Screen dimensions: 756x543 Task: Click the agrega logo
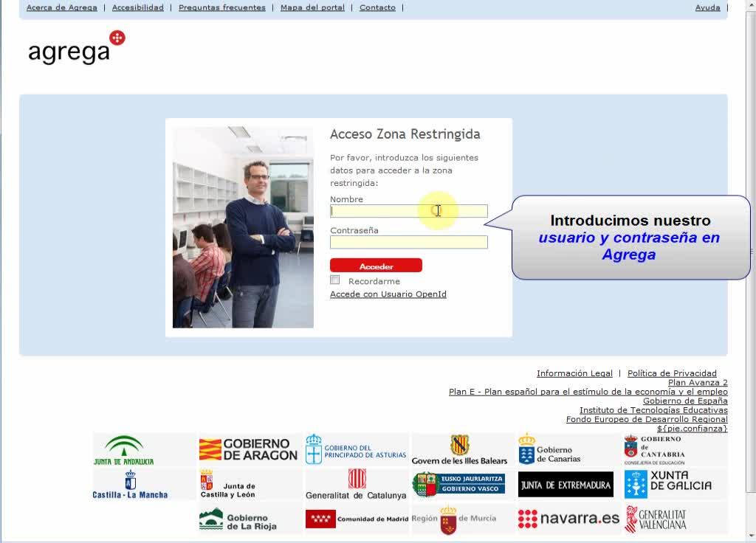76,47
